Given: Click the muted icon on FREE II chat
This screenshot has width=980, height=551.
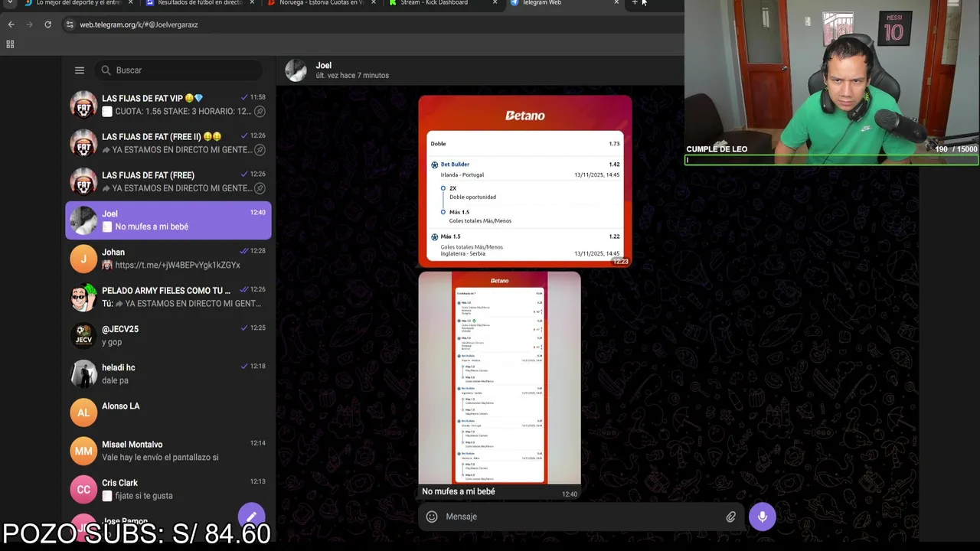Looking at the screenshot, I should pos(260,150).
